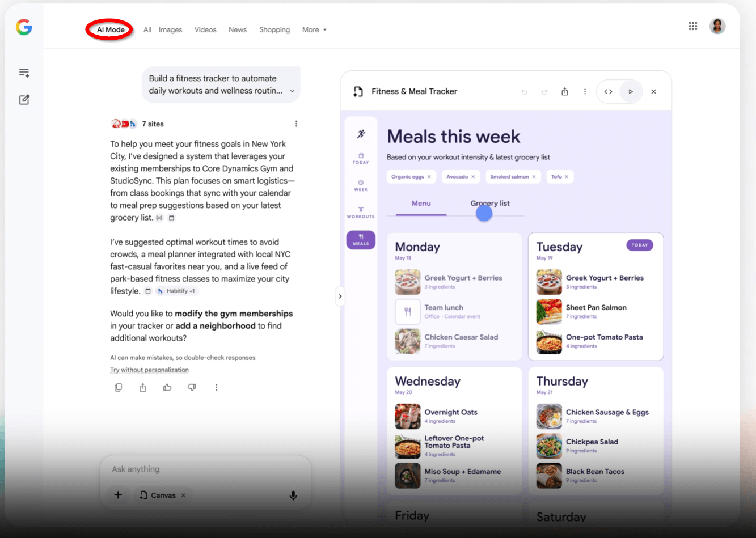Click the TODAY badge on Tuesday
This screenshot has height=538, width=756.
click(x=640, y=245)
